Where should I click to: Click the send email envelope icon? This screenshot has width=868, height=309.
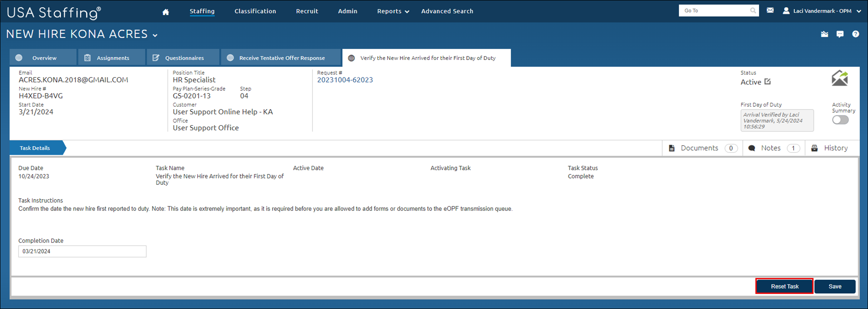coord(840,78)
